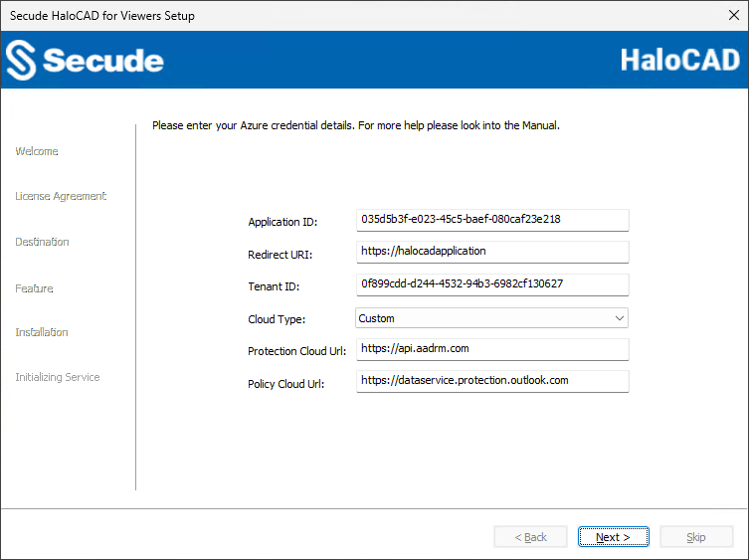Screen dimensions: 749x560
Task: Click the Back button
Action: click(530, 537)
